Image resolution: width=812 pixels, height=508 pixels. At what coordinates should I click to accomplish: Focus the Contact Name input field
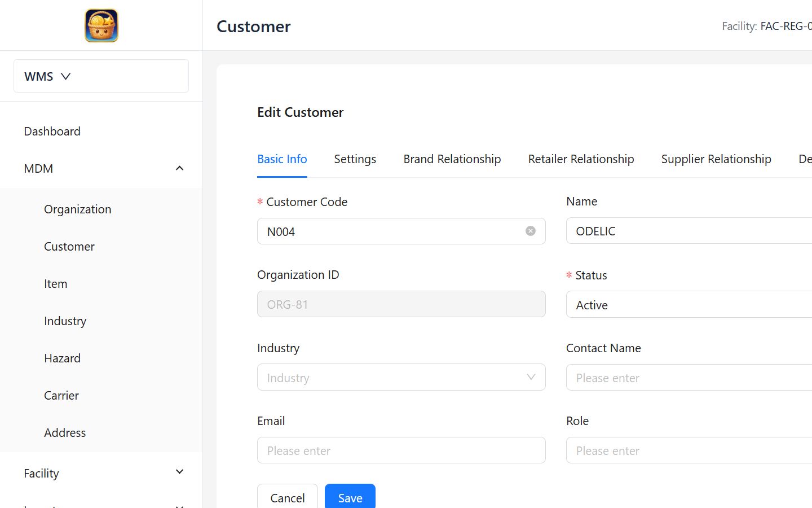tap(689, 377)
